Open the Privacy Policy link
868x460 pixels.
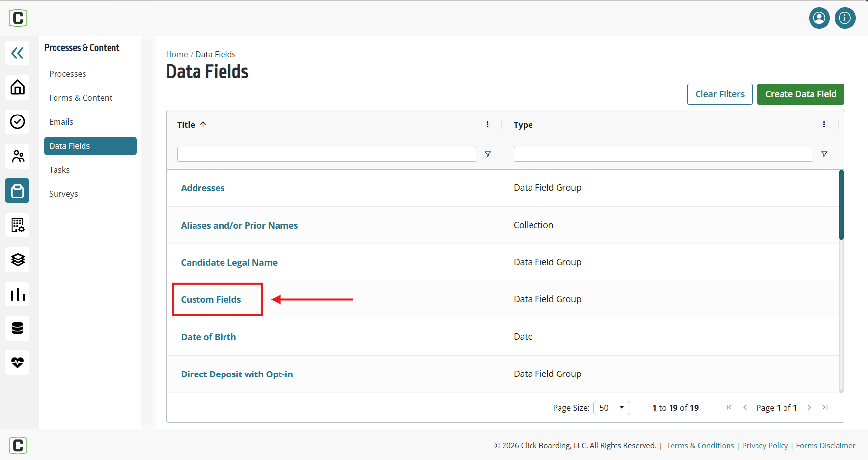click(765, 445)
